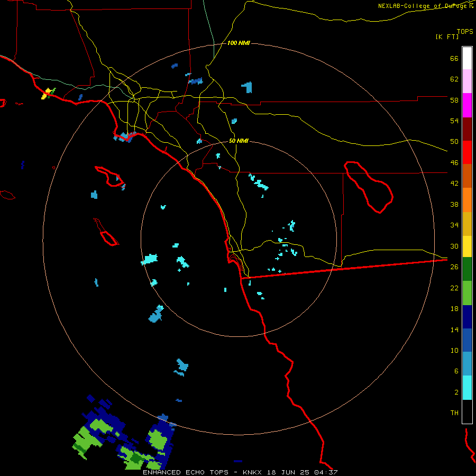Click the light blue legend swatch

(467, 363)
